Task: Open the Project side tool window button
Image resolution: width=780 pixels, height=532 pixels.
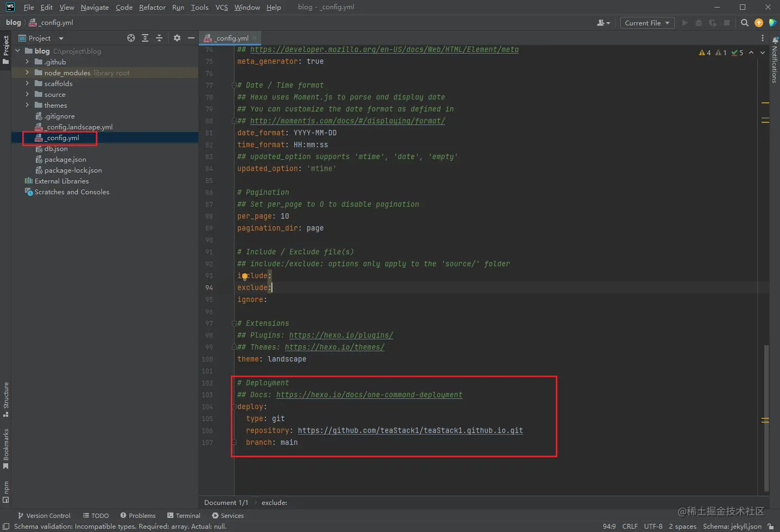Action: point(6,50)
